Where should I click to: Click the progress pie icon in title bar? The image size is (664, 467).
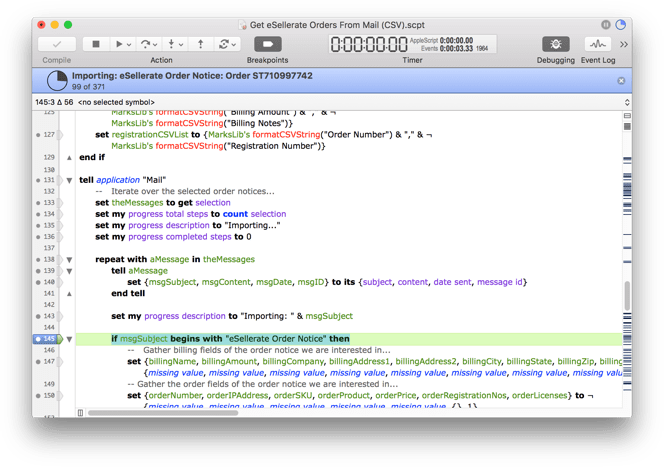click(620, 25)
